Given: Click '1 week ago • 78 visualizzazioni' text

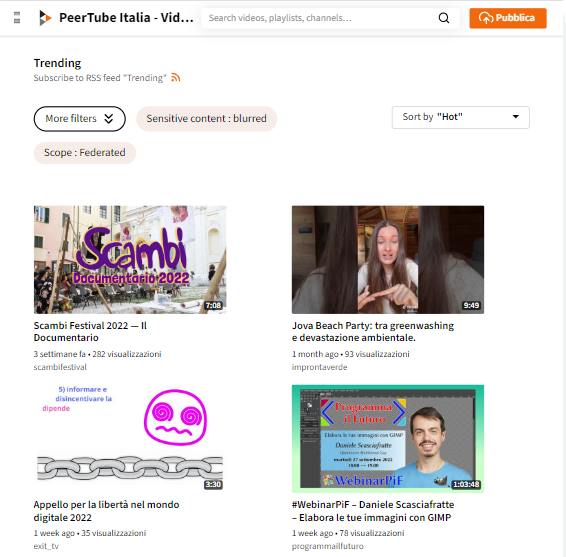Looking at the screenshot, I should point(348,533).
